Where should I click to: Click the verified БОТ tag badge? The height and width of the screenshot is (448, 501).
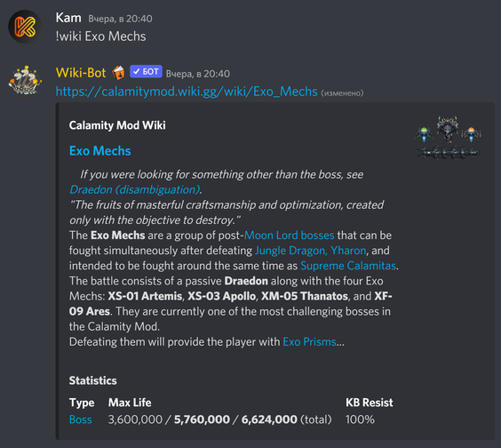[146, 72]
